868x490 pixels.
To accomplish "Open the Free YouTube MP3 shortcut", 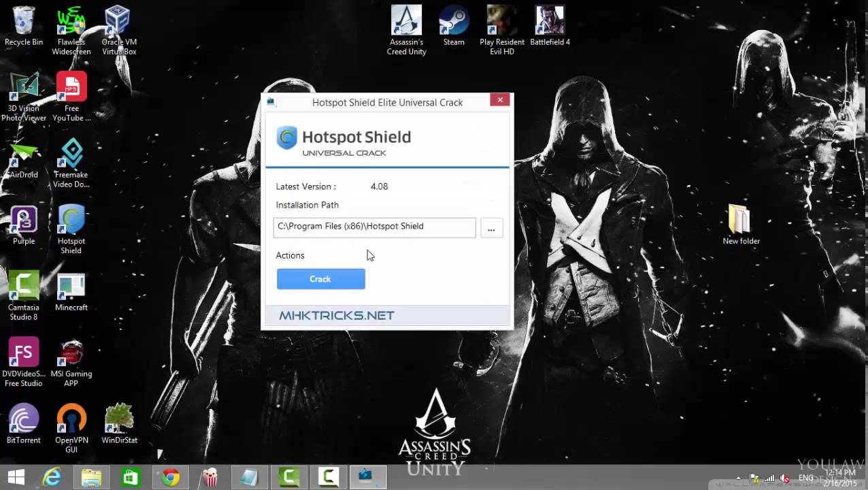I will (x=71, y=97).
